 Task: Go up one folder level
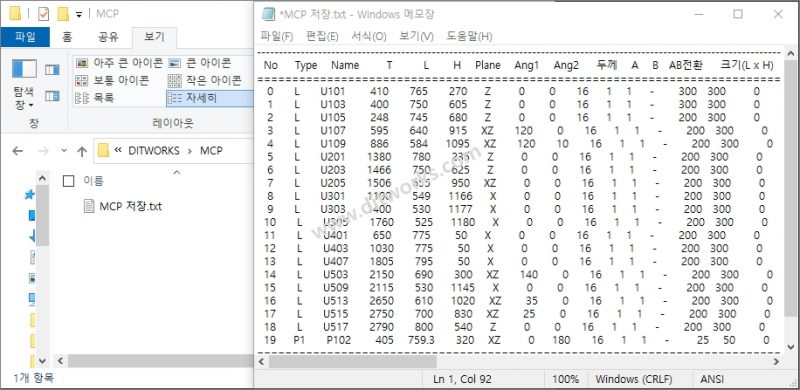tap(82, 151)
